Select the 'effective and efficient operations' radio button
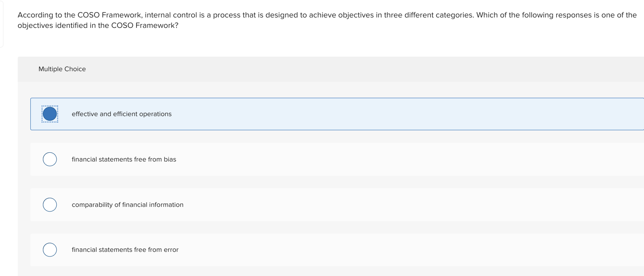 click(x=50, y=113)
